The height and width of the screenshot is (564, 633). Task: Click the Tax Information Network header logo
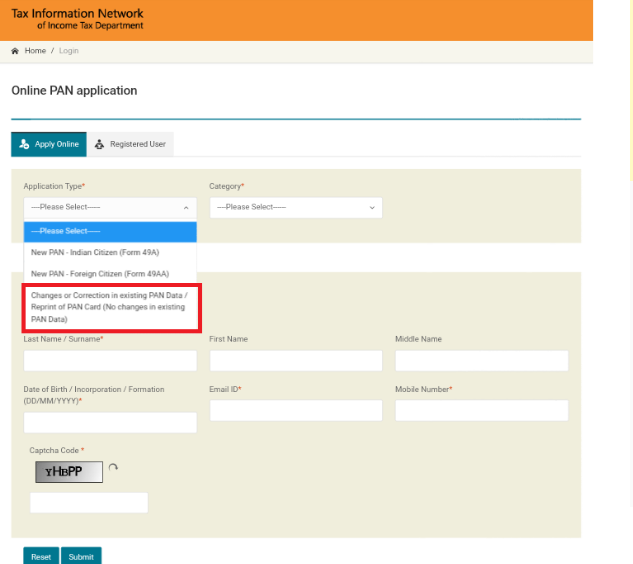[x=77, y=19]
